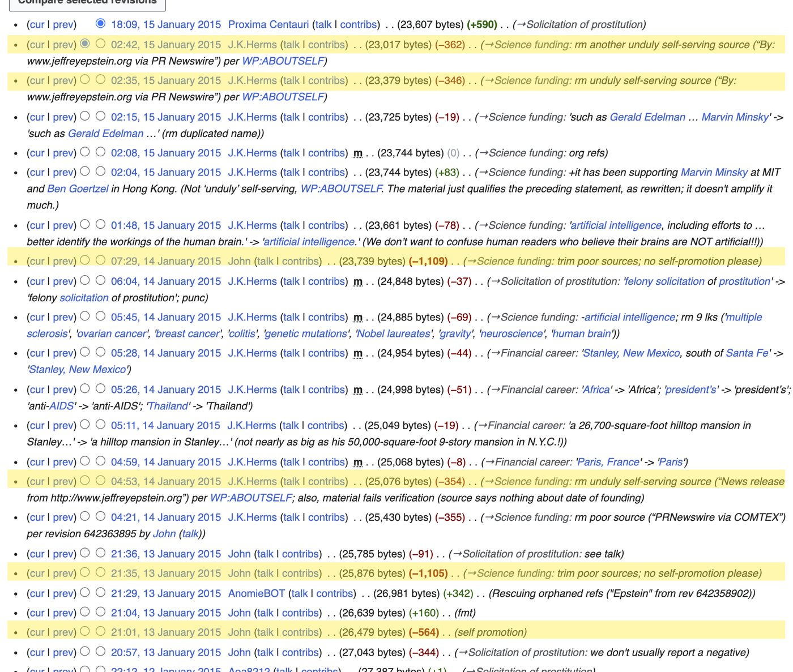Click the (+590) byte change value
The image size is (793, 672).
point(482,24)
